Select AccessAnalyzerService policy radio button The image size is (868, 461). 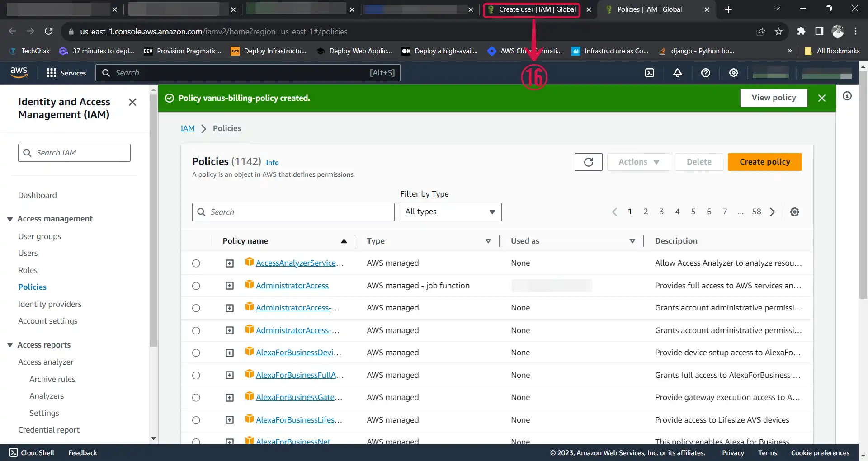tap(196, 263)
